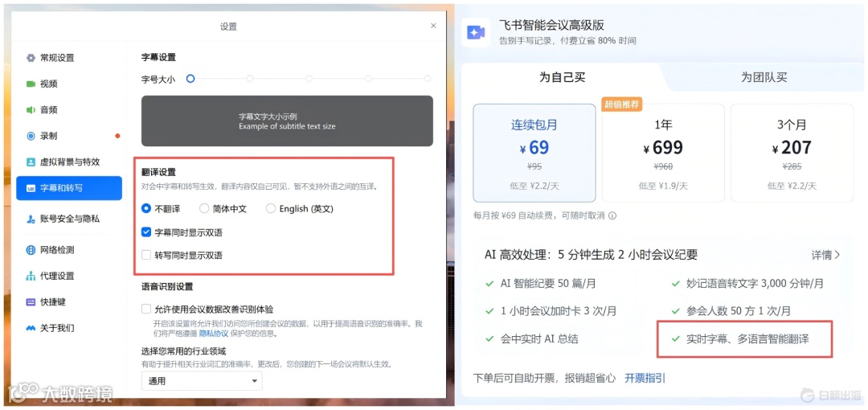
Task: Open 账号安全与隐私 settings section
Action: pos(69,219)
